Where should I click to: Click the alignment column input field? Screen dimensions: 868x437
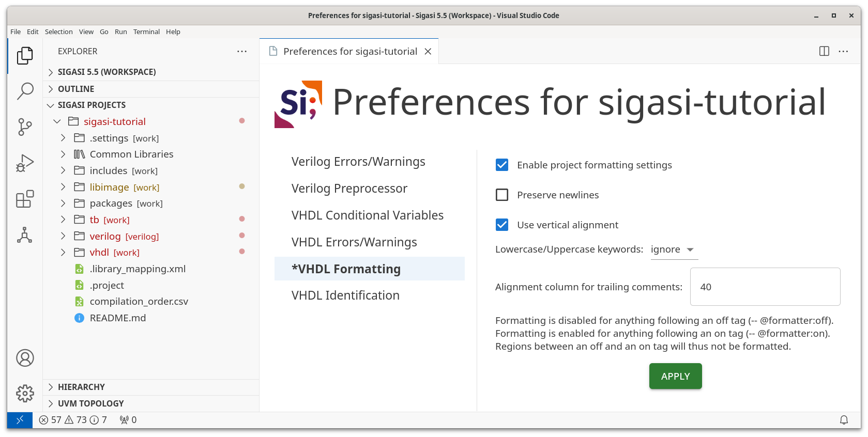[x=765, y=287]
